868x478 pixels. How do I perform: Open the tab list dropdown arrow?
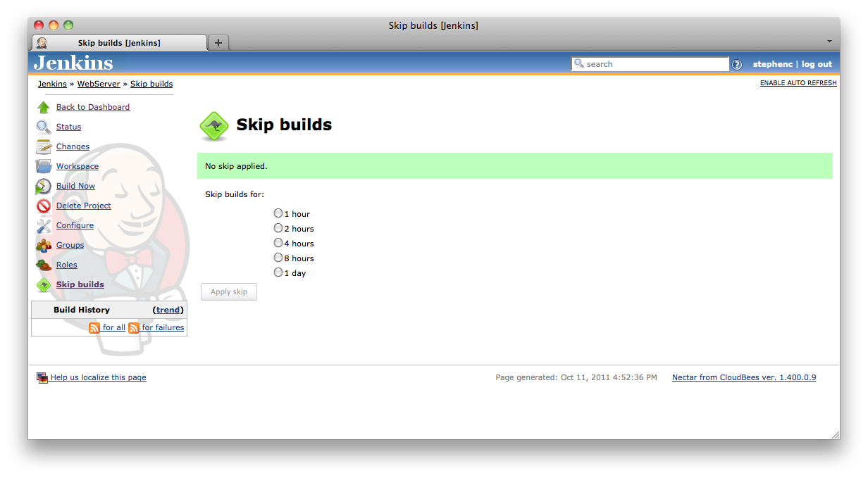[x=829, y=42]
